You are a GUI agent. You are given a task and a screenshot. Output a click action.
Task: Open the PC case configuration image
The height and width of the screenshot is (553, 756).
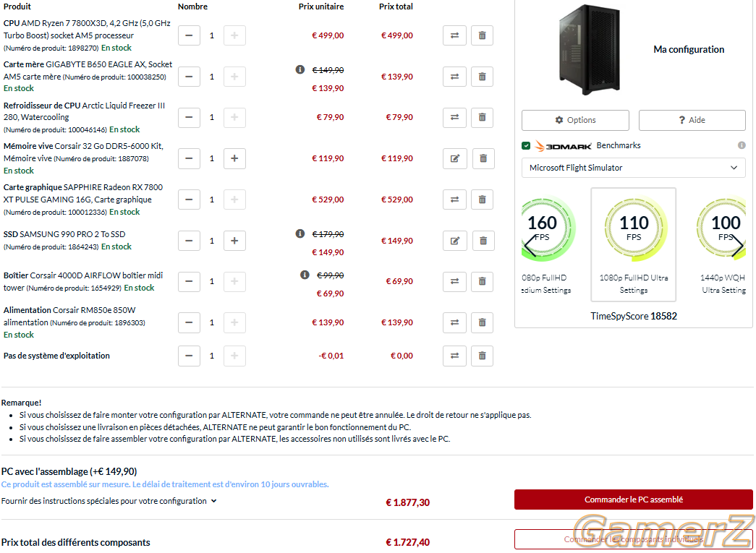pyautogui.click(x=589, y=50)
